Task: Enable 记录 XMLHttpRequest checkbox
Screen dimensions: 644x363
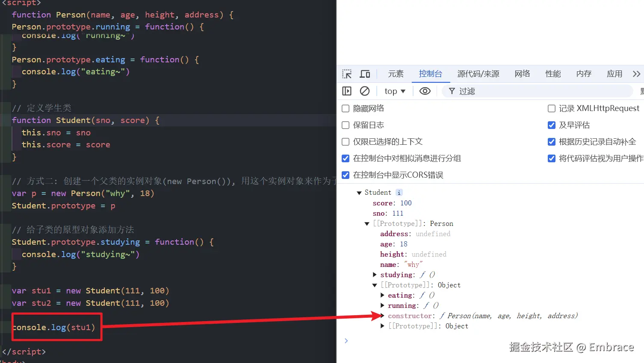Action: point(552,108)
